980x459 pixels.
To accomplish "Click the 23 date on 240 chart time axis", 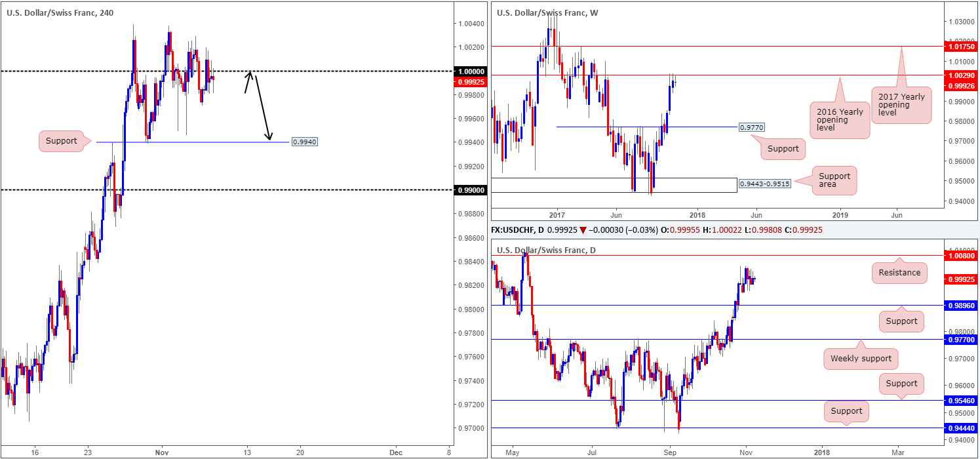I will [x=88, y=452].
